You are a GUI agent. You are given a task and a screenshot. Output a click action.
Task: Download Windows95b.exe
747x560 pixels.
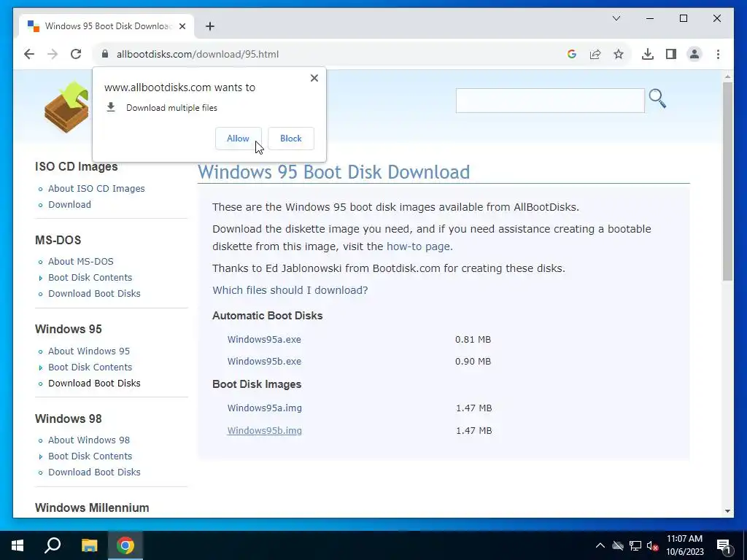point(264,362)
